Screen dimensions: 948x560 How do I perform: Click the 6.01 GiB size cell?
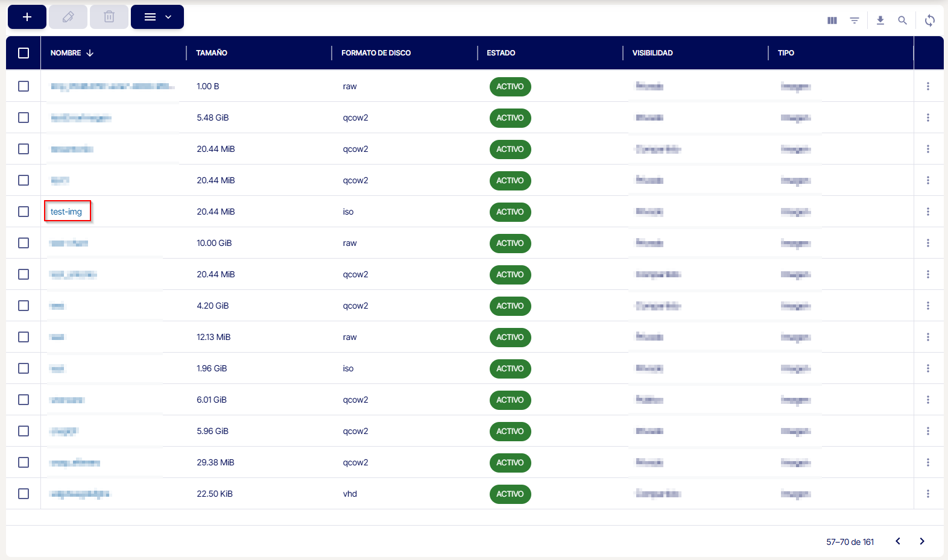point(212,400)
